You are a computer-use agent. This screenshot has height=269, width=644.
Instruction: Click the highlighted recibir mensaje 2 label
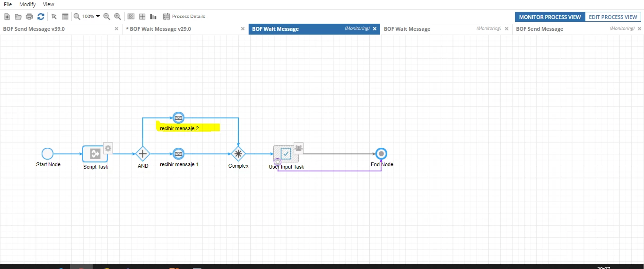[x=179, y=128]
